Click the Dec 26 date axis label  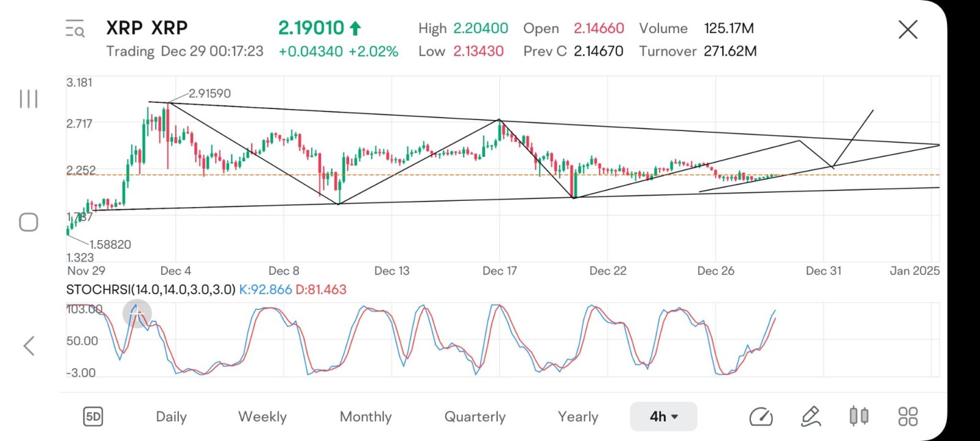point(715,271)
